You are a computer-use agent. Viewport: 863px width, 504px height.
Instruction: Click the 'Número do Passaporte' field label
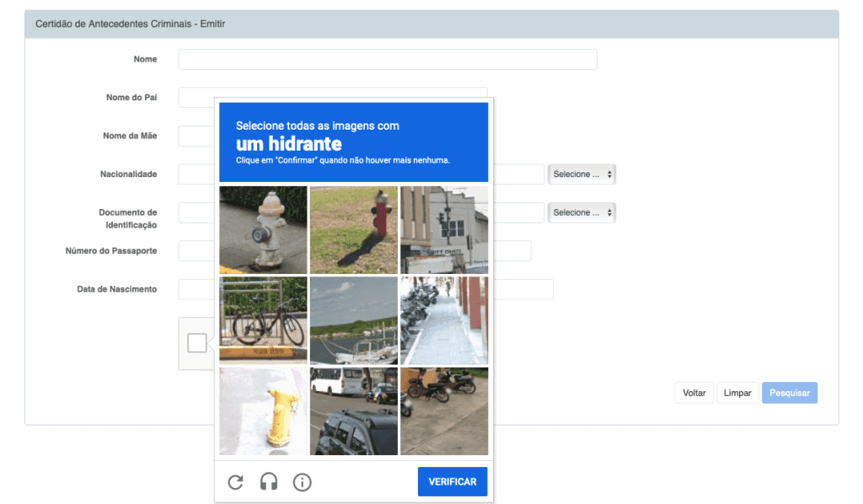pyautogui.click(x=110, y=251)
